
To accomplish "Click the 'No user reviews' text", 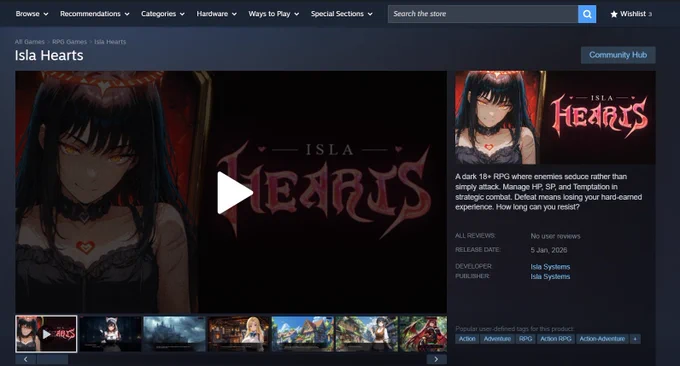I will (555, 236).
